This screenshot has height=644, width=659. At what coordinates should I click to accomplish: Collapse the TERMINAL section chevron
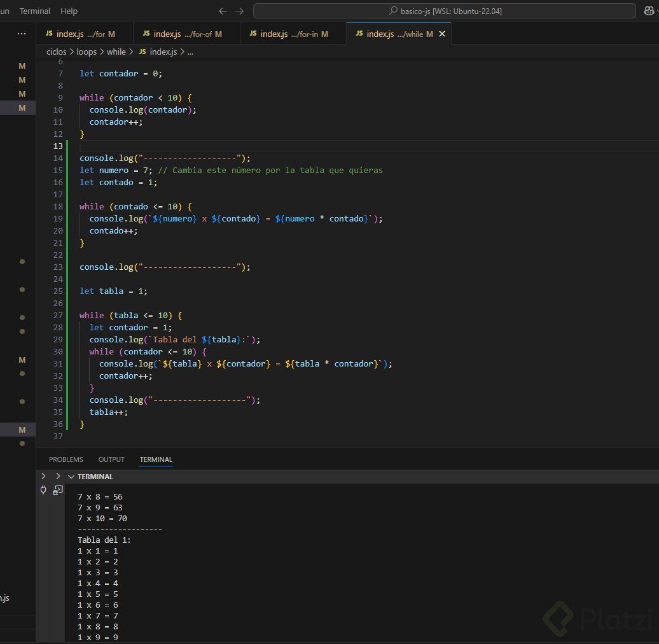(71, 477)
